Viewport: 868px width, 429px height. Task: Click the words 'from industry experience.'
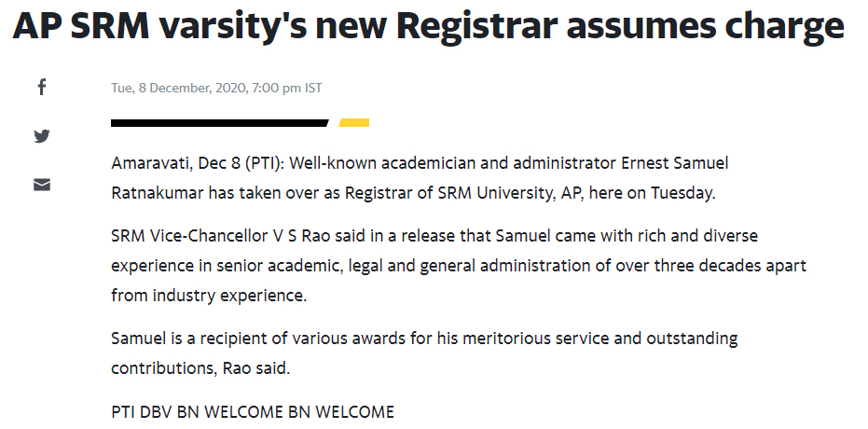pyautogui.click(x=209, y=296)
